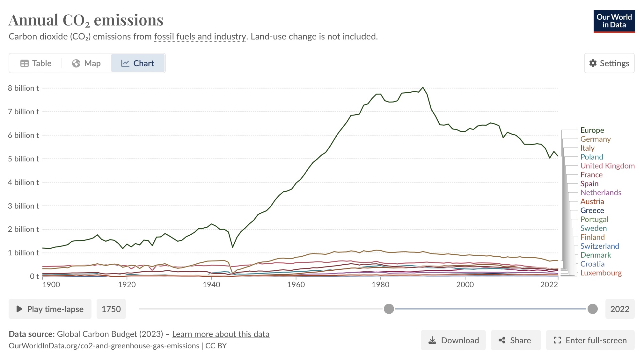Screen dimensions: 644x356
Task: Select United Kingdom in the legend
Action: pyautogui.click(x=607, y=166)
